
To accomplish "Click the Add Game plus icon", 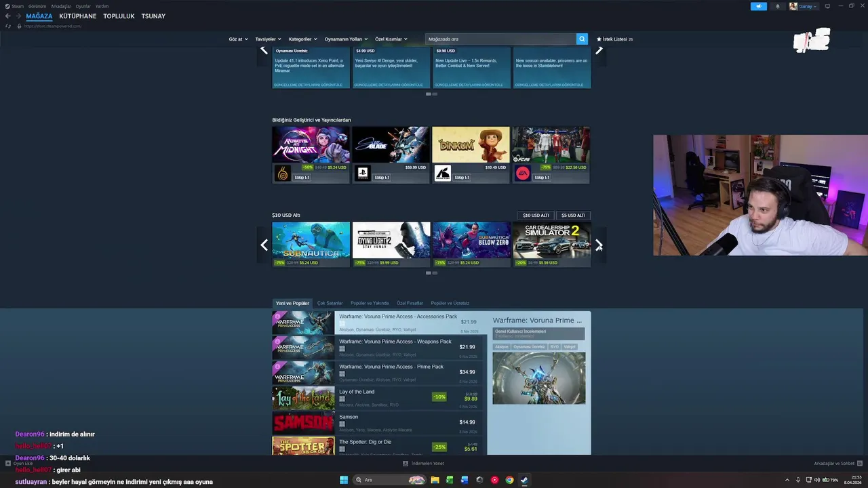I will point(8,464).
